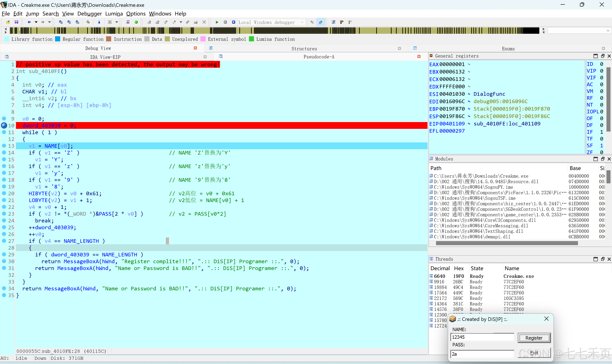612x364 pixels.
Task: Toggle breakpoint dot on line 30
Action: [x=4, y=261]
